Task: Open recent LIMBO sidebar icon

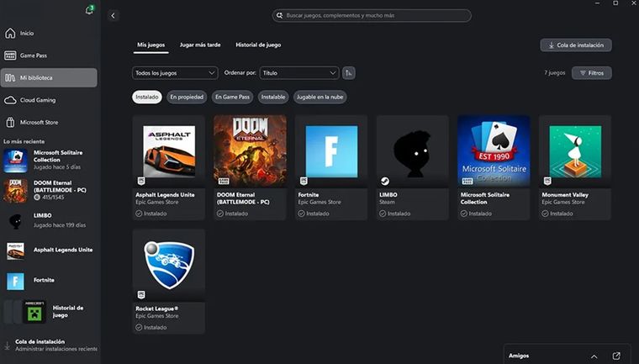Action: coord(15,220)
